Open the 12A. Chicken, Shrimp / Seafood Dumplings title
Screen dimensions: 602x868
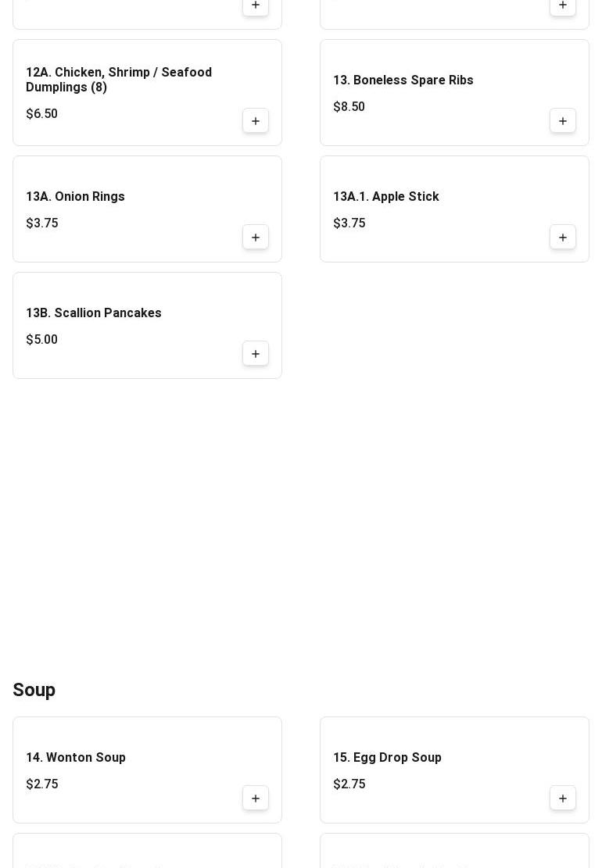(119, 80)
